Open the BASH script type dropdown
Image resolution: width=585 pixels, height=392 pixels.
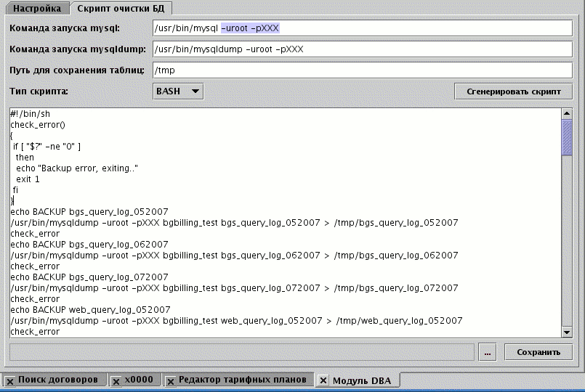pyautogui.click(x=178, y=91)
